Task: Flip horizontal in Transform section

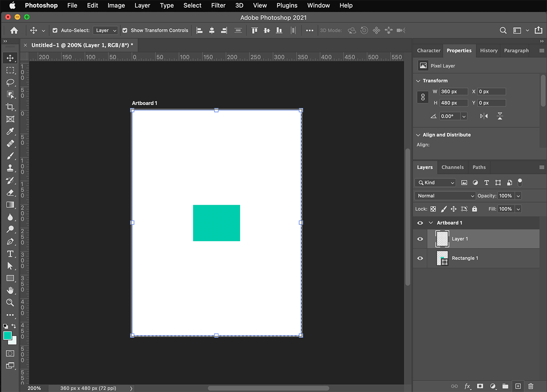Action: [x=484, y=116]
